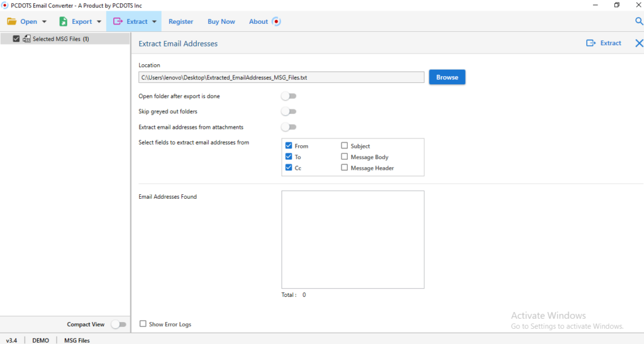Image resolution: width=644 pixels, height=344 pixels.
Task: Toggle Skip greyed out folders switch
Action: pyautogui.click(x=289, y=112)
